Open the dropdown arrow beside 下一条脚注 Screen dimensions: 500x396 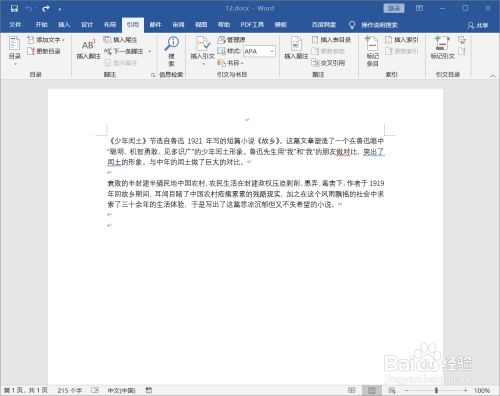tap(149, 51)
